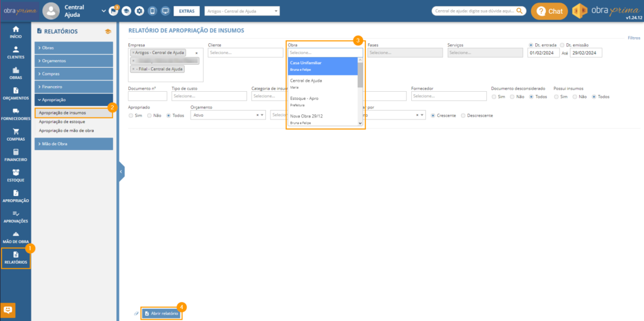Click the graduation cap icon in header
This screenshot has height=321, width=644.
coord(126,11)
